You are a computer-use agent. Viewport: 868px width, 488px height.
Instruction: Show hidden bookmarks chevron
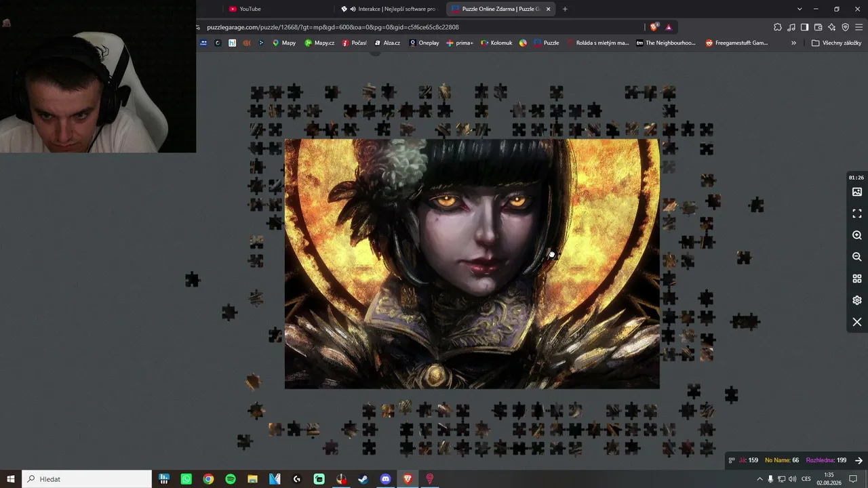click(x=793, y=43)
